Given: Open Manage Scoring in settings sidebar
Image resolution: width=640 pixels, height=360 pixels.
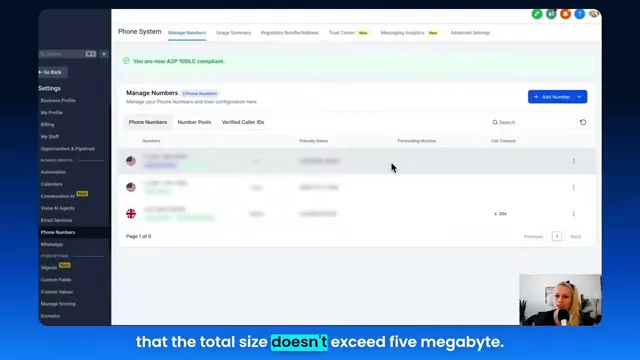Looking at the screenshot, I should (x=58, y=304).
